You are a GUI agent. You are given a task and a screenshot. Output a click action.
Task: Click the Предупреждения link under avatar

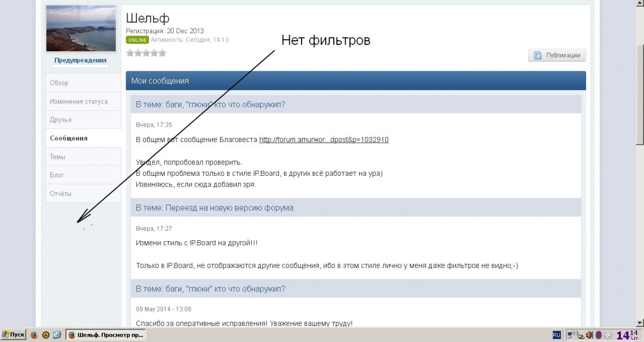(x=80, y=60)
